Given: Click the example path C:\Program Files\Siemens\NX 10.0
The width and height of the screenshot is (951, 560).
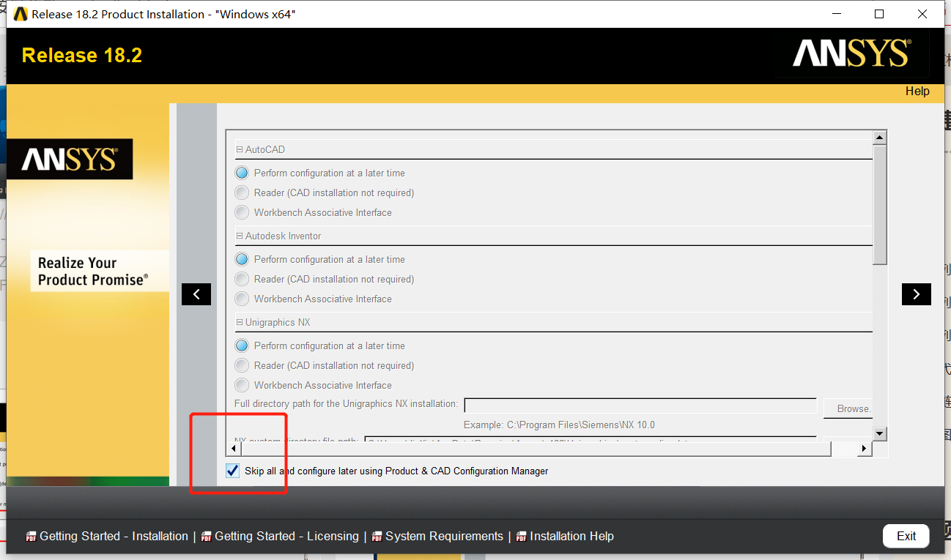Looking at the screenshot, I should 581,425.
